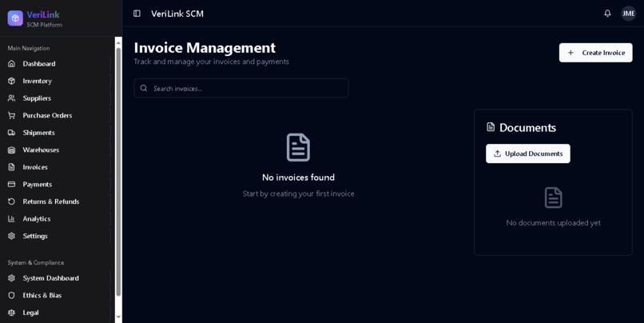Open Analytics
Viewport: 644px width, 323px height.
point(56,219)
